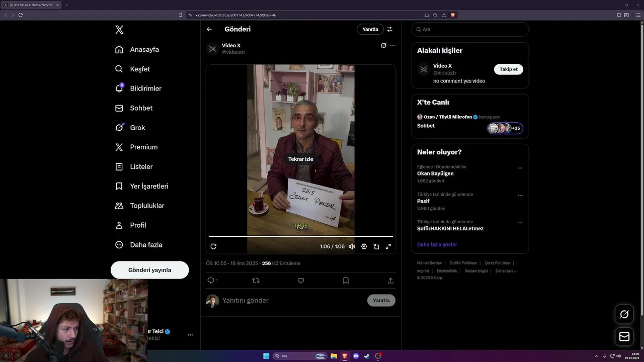This screenshot has height=362, width=644.
Task: Open the floating messages envelope button
Action: (624, 337)
